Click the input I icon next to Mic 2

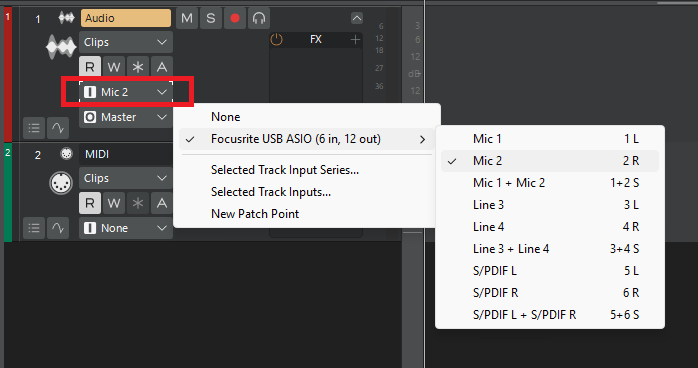pos(90,92)
